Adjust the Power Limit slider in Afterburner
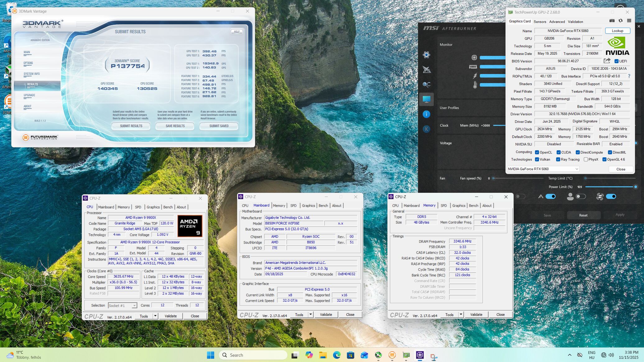Screen dimensions: 644x362 [635, 187]
